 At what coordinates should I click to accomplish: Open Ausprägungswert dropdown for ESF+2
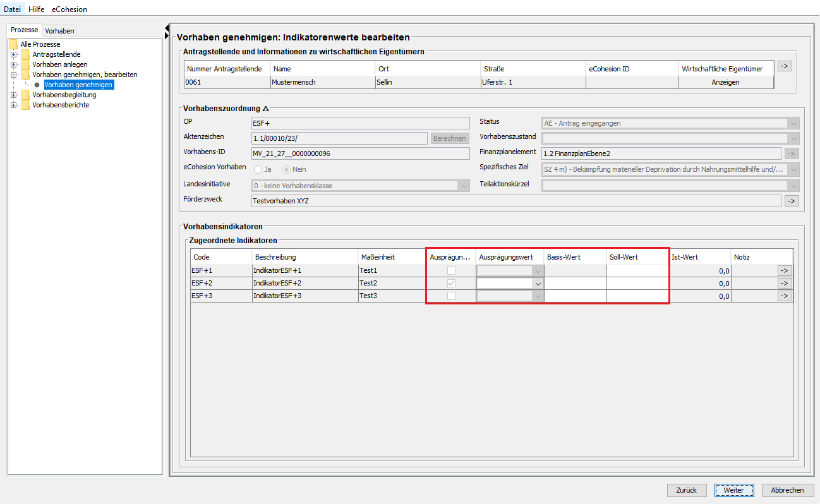(538, 284)
